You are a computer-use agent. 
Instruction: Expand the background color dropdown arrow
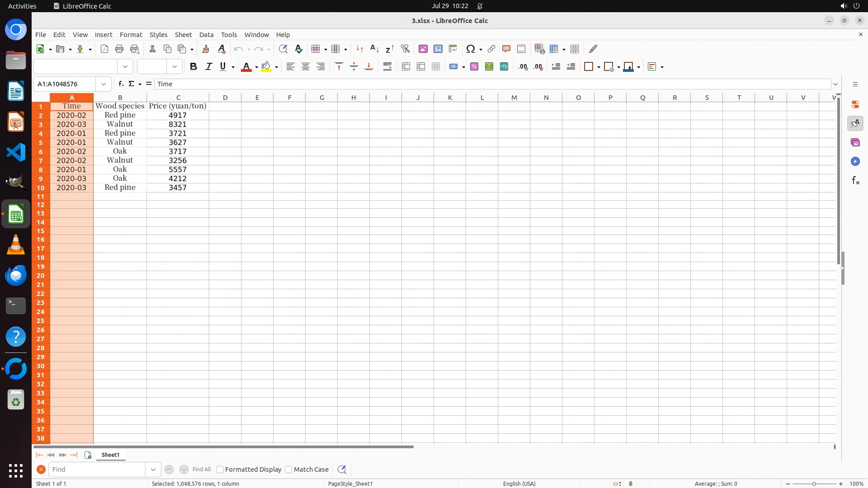(276, 67)
